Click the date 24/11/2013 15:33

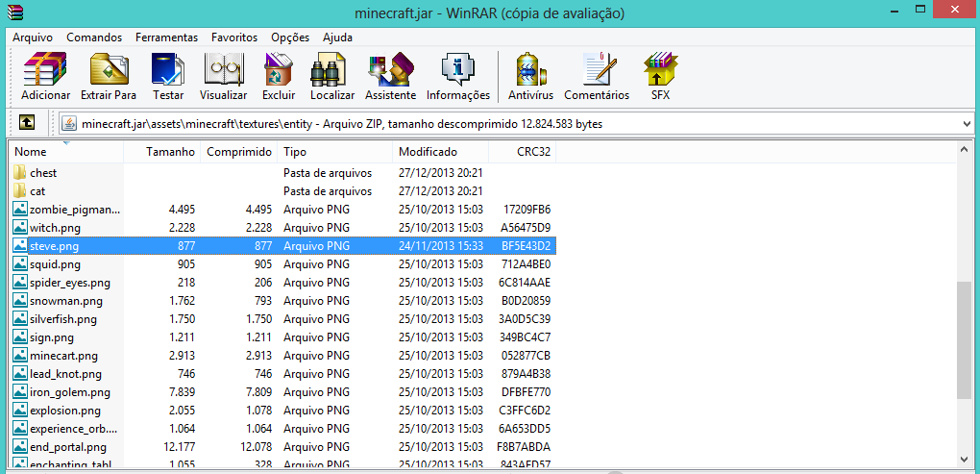[x=441, y=246]
